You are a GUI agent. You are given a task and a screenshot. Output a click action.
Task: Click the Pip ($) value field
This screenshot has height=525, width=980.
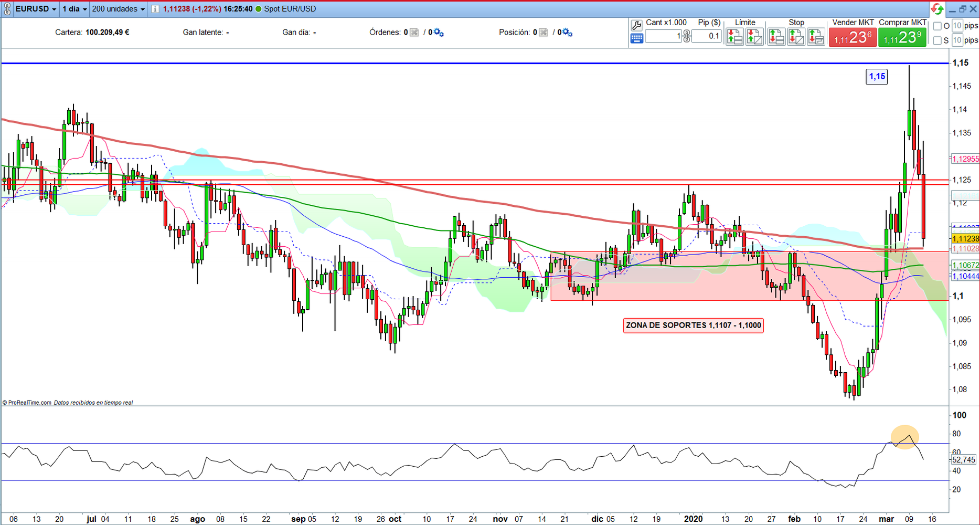(x=707, y=36)
